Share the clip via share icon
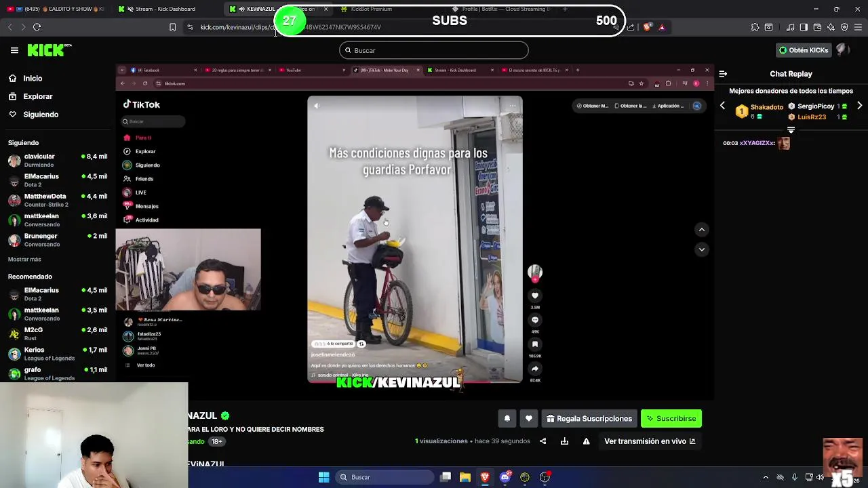The width and height of the screenshot is (868, 488). click(x=542, y=441)
